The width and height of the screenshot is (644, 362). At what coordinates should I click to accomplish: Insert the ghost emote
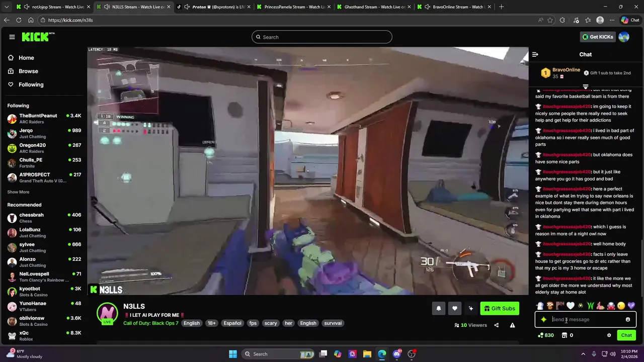click(540, 306)
